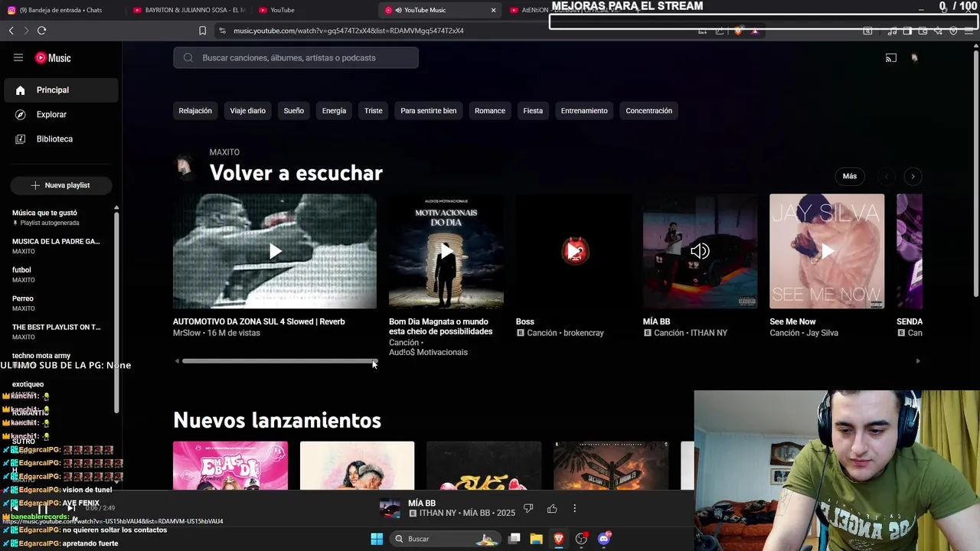Screen dimensions: 980x551
Task: Open Brave Wallet icon in toolbar
Action: pos(923,31)
